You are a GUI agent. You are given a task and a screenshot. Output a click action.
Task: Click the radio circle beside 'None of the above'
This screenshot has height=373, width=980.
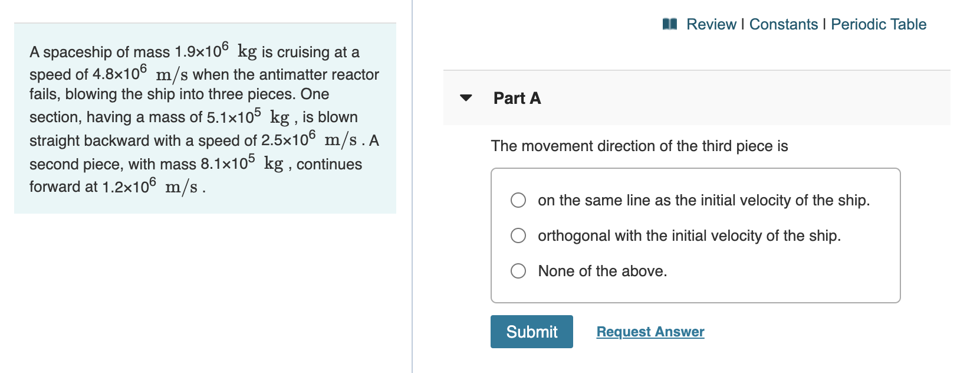click(518, 271)
